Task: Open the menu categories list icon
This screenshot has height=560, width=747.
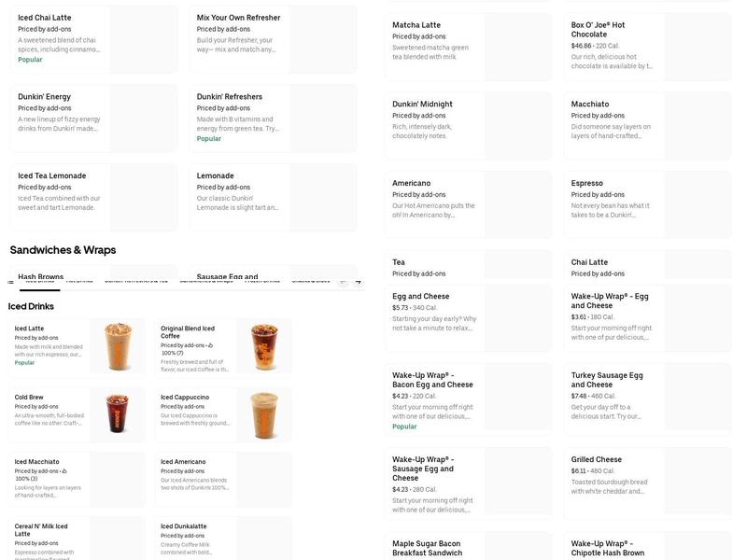Action: tap(11, 280)
